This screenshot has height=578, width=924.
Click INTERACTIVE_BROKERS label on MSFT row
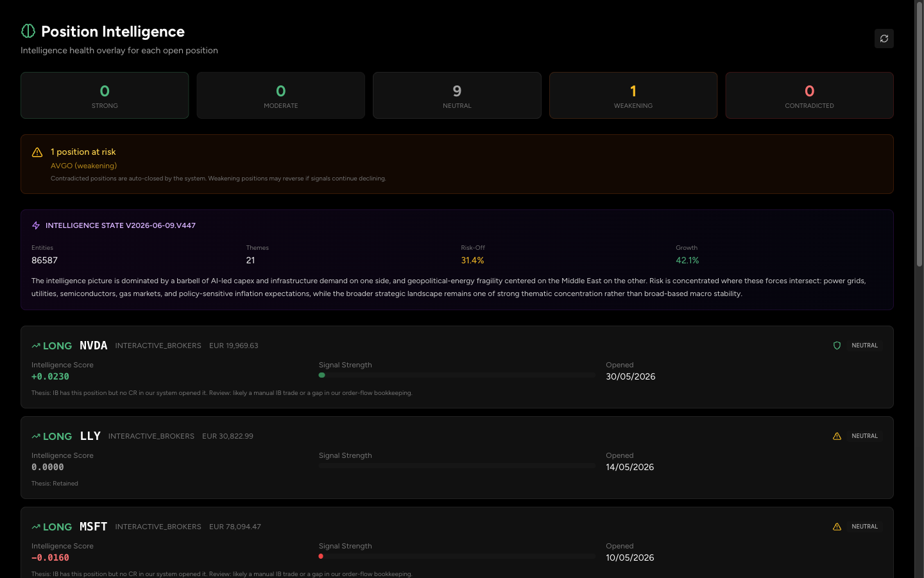pos(158,527)
